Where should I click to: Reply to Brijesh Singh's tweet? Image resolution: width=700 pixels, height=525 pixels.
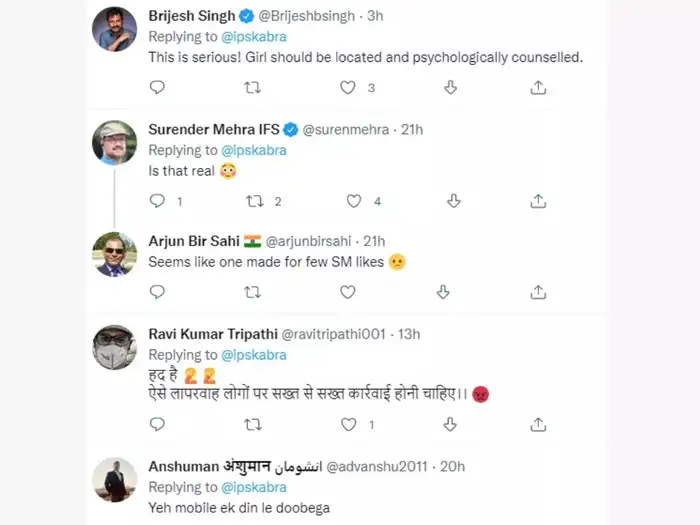157,88
